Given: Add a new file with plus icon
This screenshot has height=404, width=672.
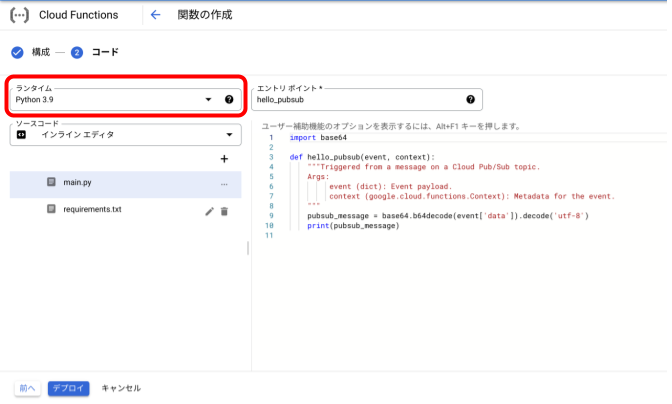Looking at the screenshot, I should pos(224,159).
